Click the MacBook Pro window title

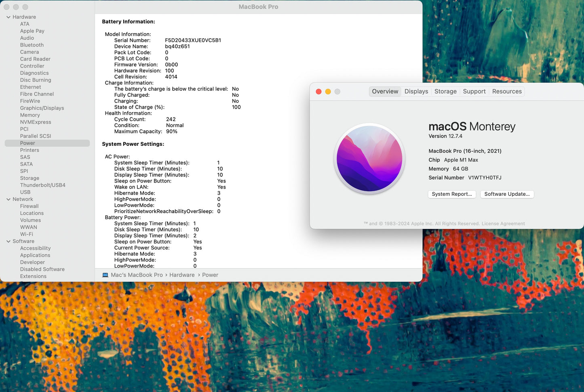258,7
